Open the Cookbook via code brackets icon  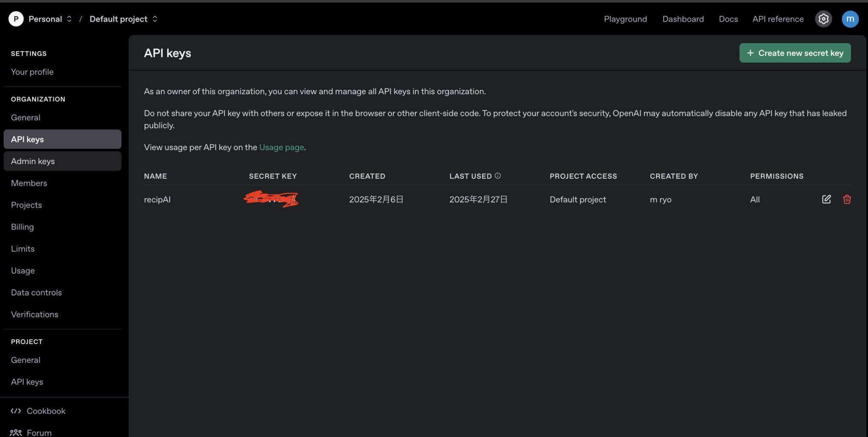pos(16,411)
